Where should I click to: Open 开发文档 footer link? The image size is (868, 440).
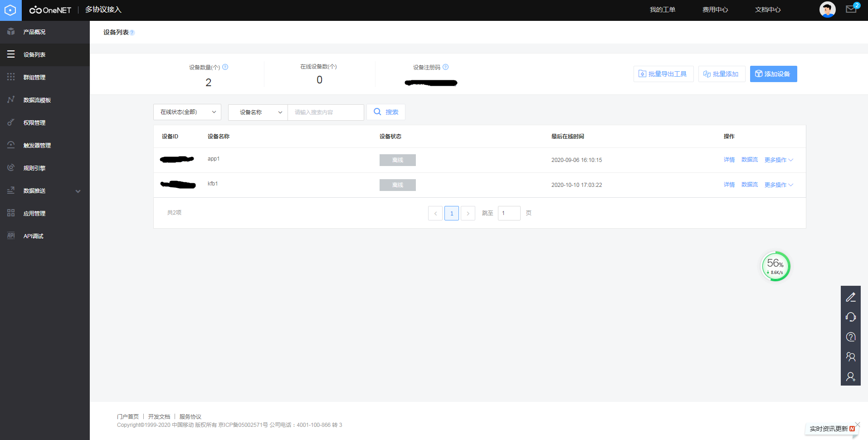159,416
